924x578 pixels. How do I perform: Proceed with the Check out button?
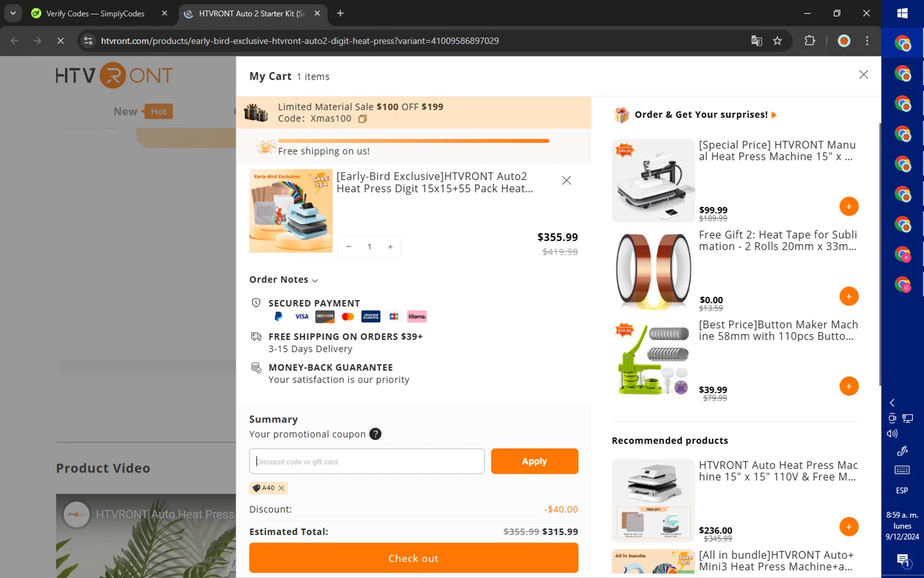(x=413, y=558)
